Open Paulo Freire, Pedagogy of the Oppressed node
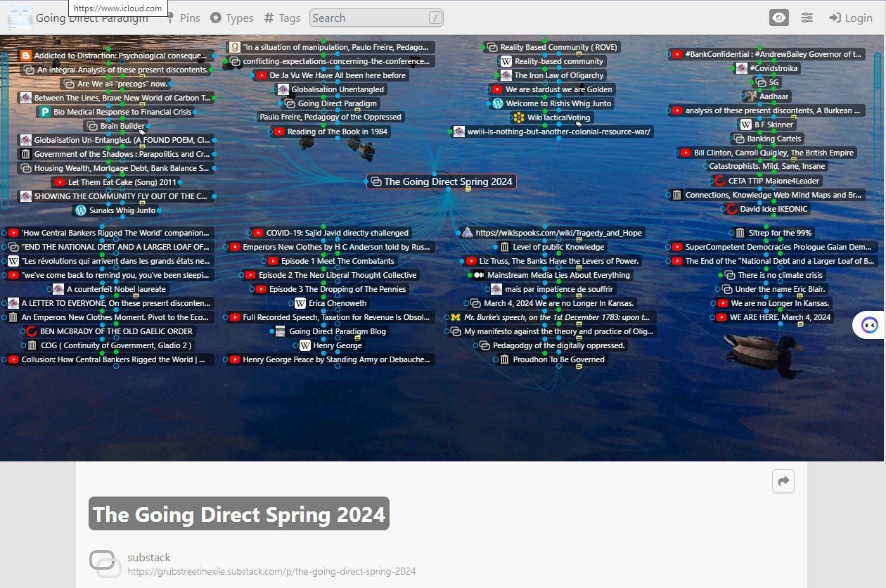 (x=330, y=117)
